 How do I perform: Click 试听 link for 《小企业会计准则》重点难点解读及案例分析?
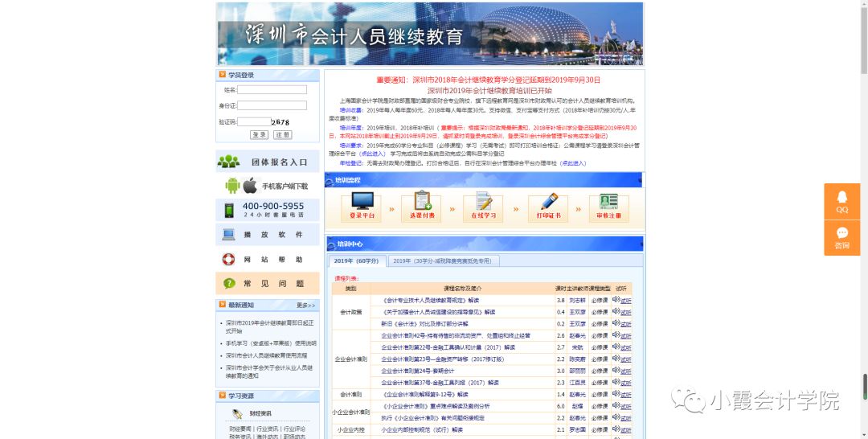tap(626, 406)
